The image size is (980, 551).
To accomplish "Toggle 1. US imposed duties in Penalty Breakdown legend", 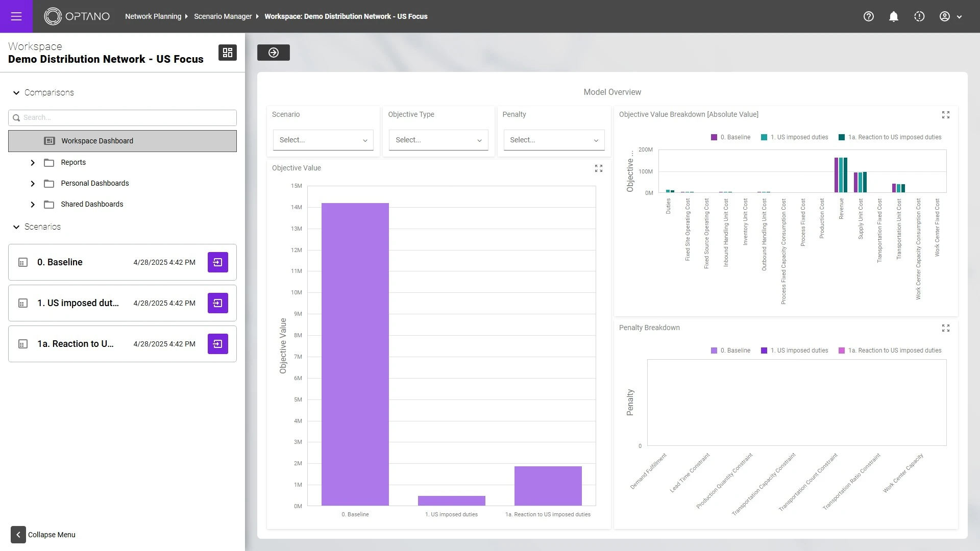I will tap(794, 350).
